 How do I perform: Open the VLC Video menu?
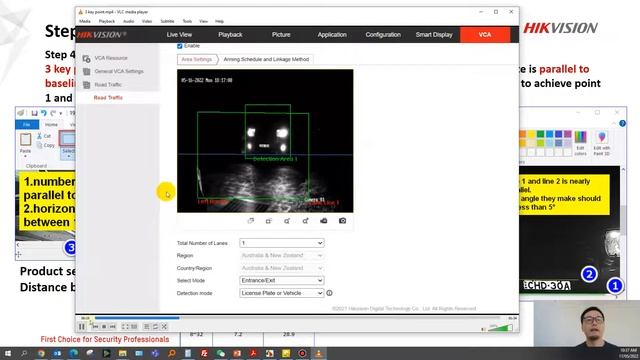coord(147,21)
